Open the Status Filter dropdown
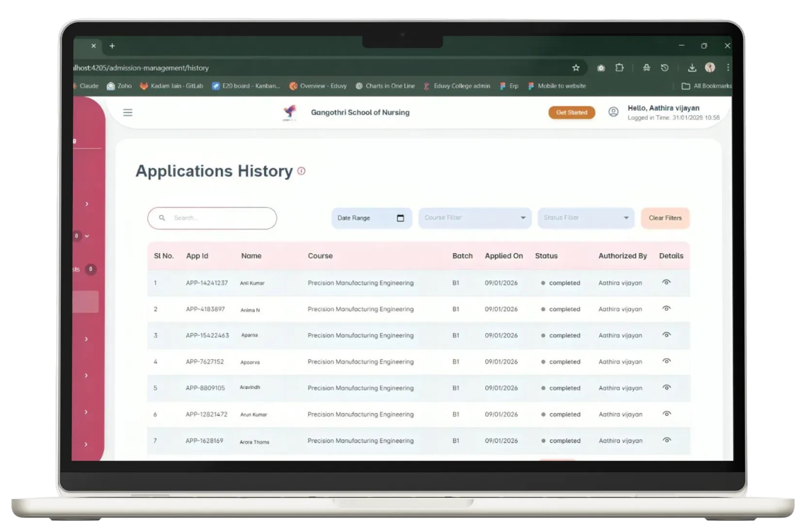811x532 pixels. (586, 218)
